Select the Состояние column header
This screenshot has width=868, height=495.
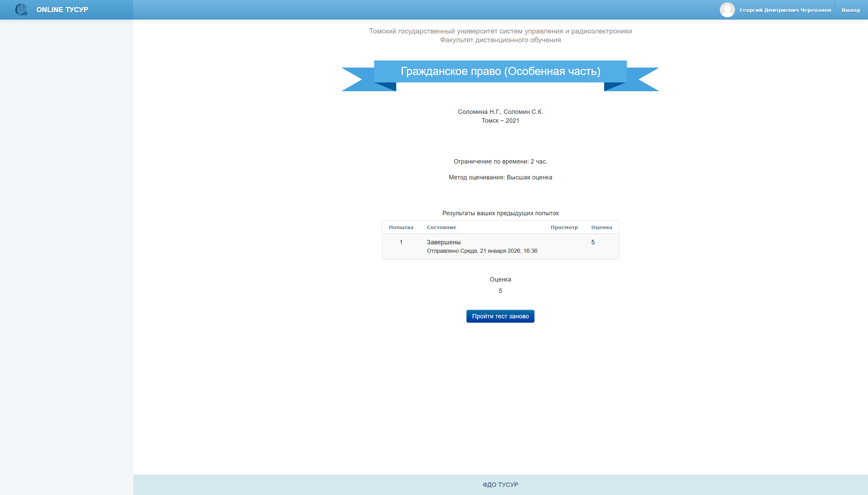tap(441, 227)
